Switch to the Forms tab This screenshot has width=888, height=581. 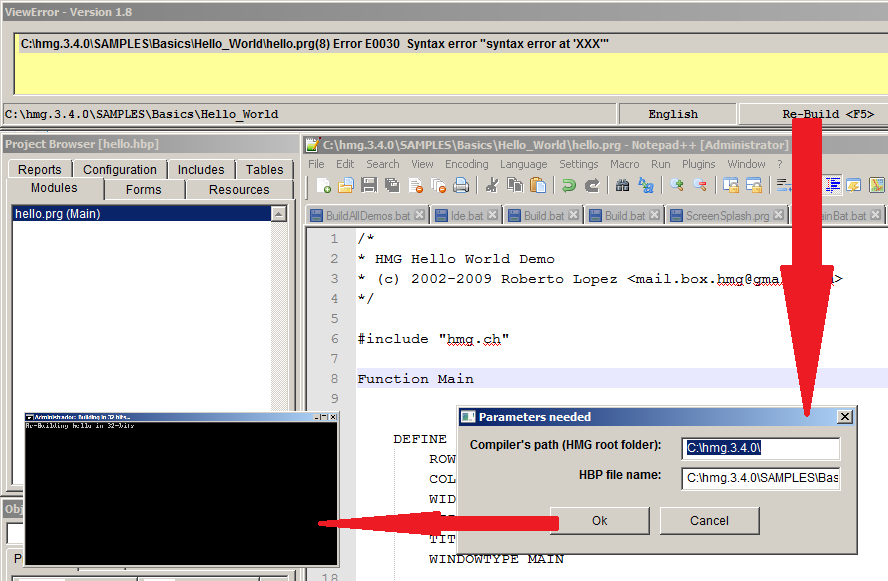143,189
